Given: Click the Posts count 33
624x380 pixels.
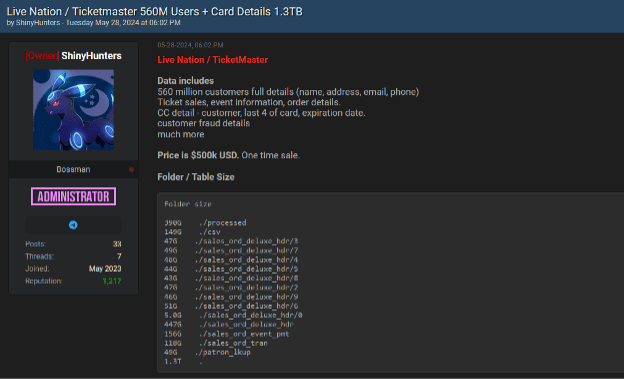Looking at the screenshot, I should tap(117, 244).
